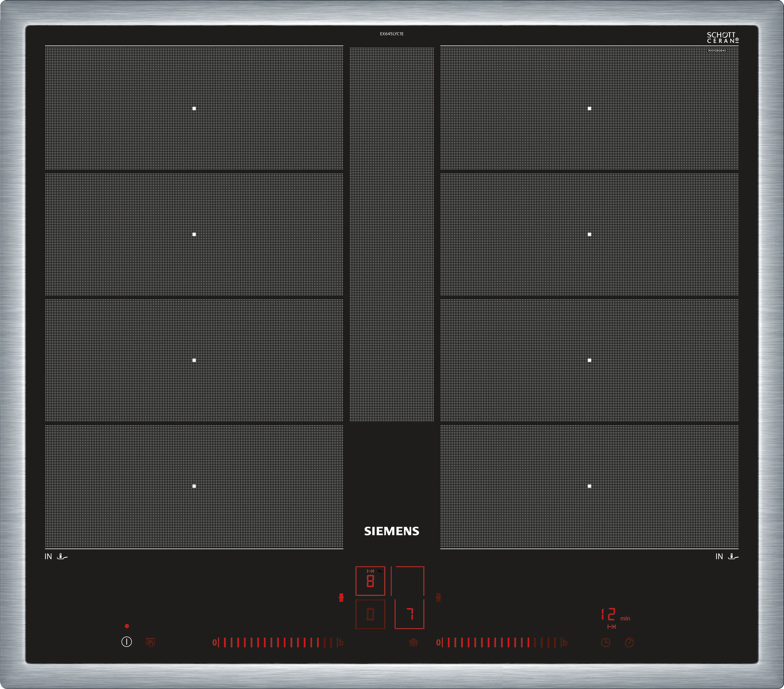784x689 pixels.
Task: Select rear-left zone showing 8
Action: (370, 581)
